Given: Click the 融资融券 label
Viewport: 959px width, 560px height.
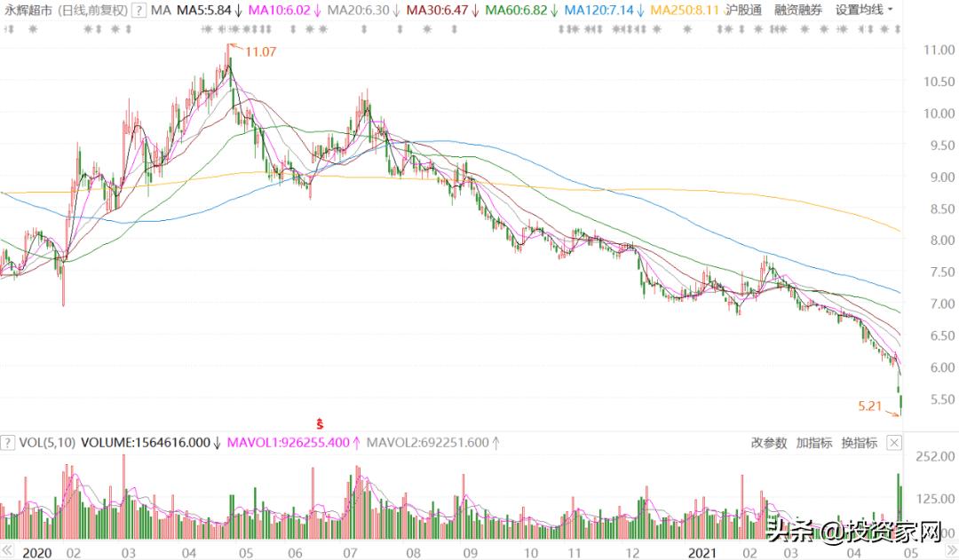Looking at the screenshot, I should [x=798, y=11].
